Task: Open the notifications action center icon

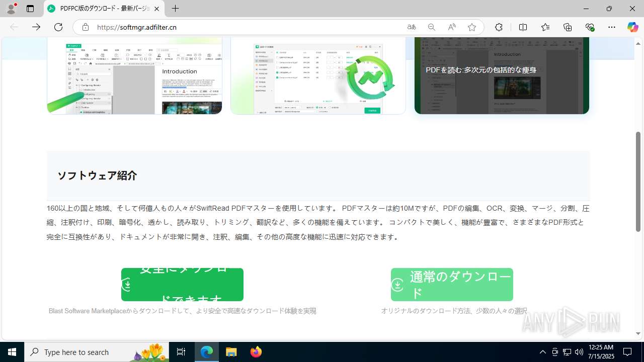Action: (627, 352)
